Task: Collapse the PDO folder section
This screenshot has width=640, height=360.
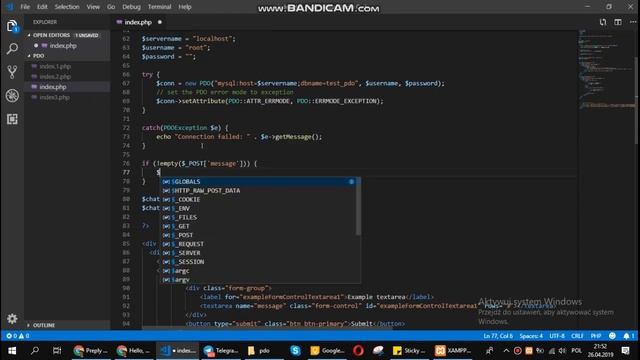Action: coord(29,56)
